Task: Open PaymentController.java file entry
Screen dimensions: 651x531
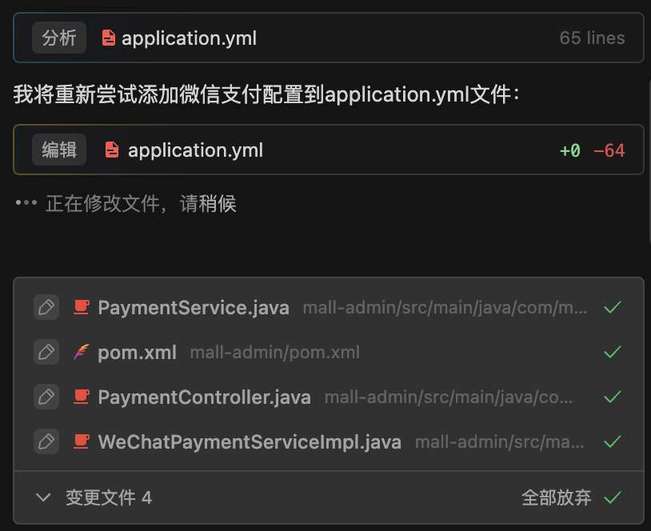Action: point(204,397)
